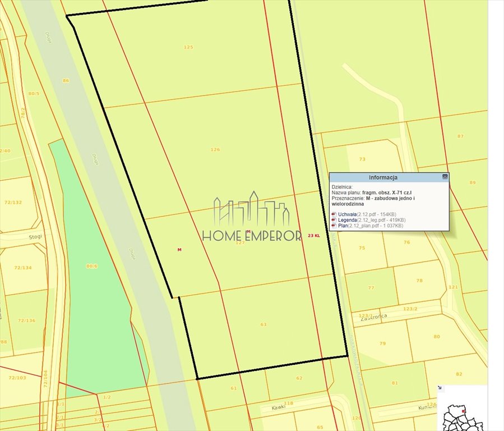Open the Legenda 2.12_leg.pdf link
This screenshot has width=504, height=431.
coord(349,220)
